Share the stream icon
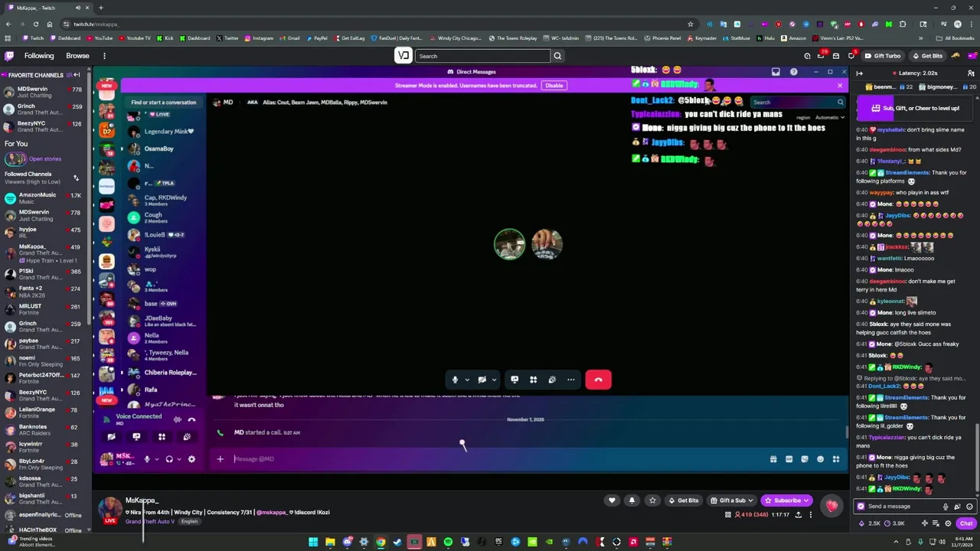980x551 pixels. click(798, 515)
